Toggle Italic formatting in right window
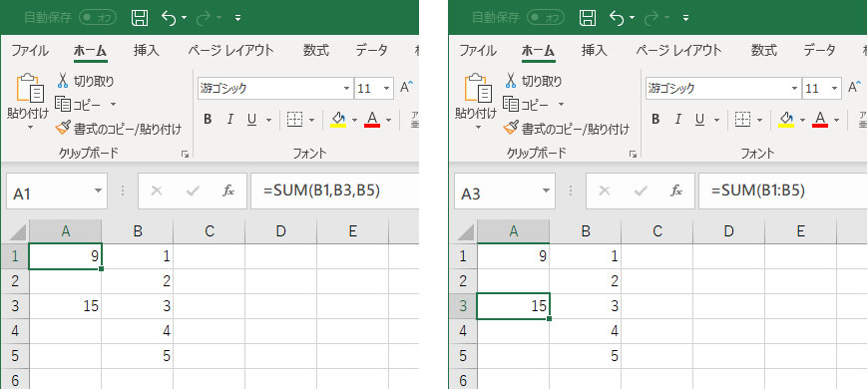This screenshot has width=868, height=389. [x=677, y=119]
